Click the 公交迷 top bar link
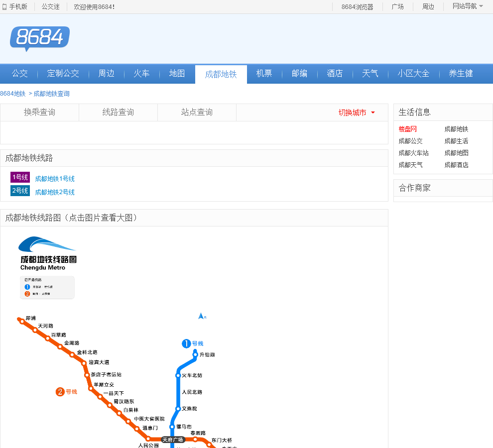 [51, 6]
